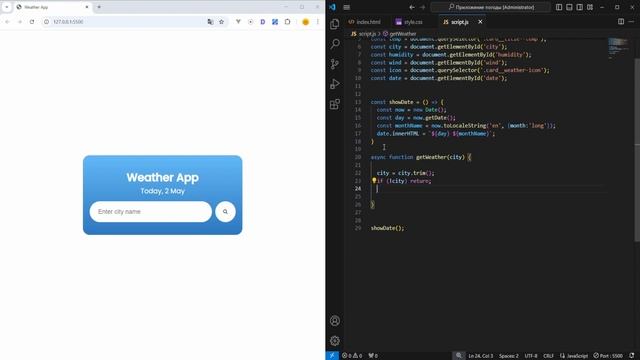Open the Run and Debug view
640x360 pixels.
(x=335, y=84)
